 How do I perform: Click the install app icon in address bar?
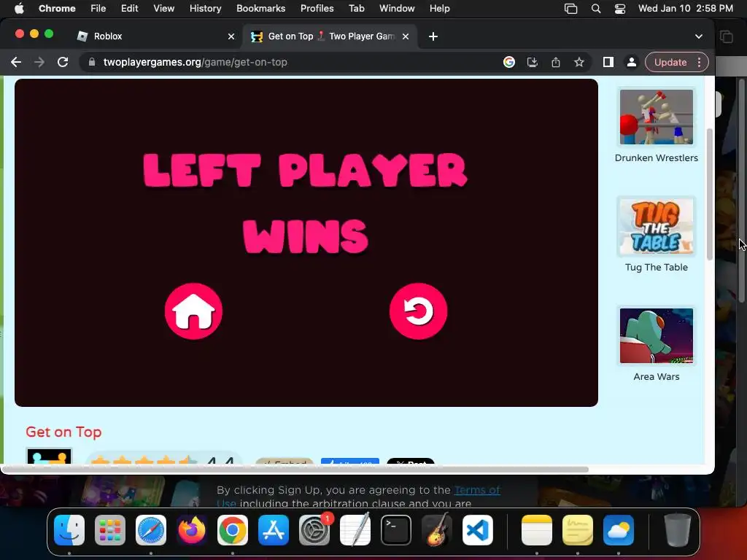pos(532,62)
